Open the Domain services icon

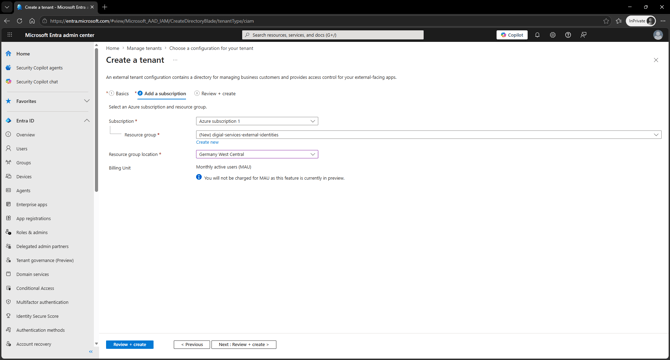9,274
